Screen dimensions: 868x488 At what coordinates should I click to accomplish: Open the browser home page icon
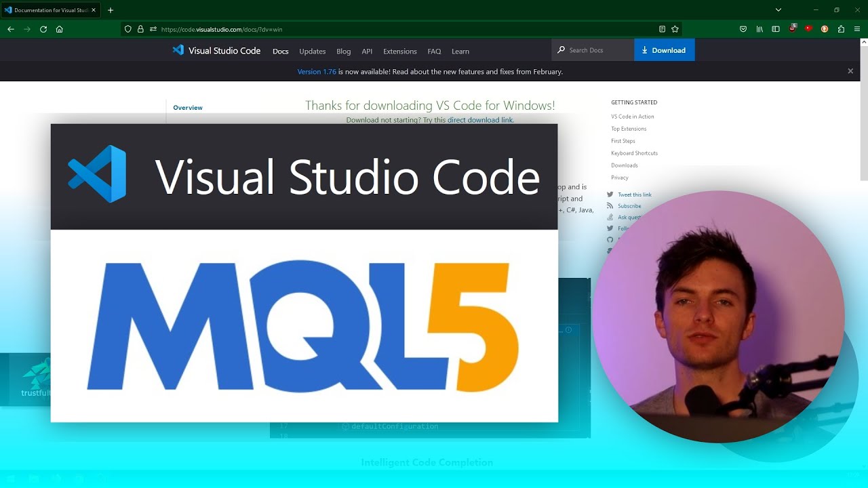60,29
